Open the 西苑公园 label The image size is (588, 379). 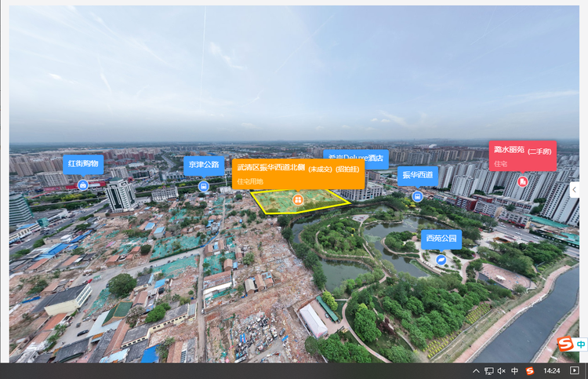point(441,239)
